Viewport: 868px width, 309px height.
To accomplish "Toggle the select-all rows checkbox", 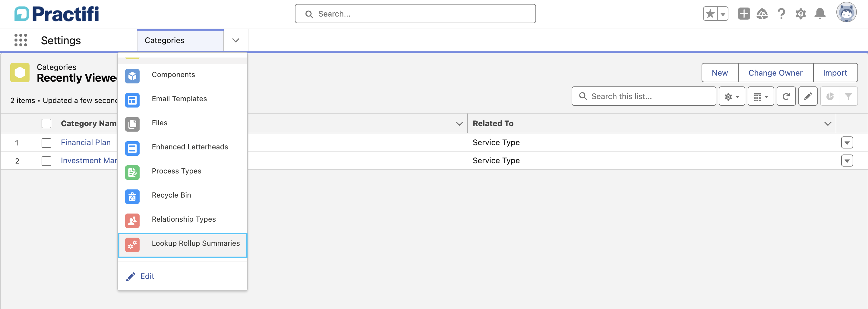I will pyautogui.click(x=46, y=123).
